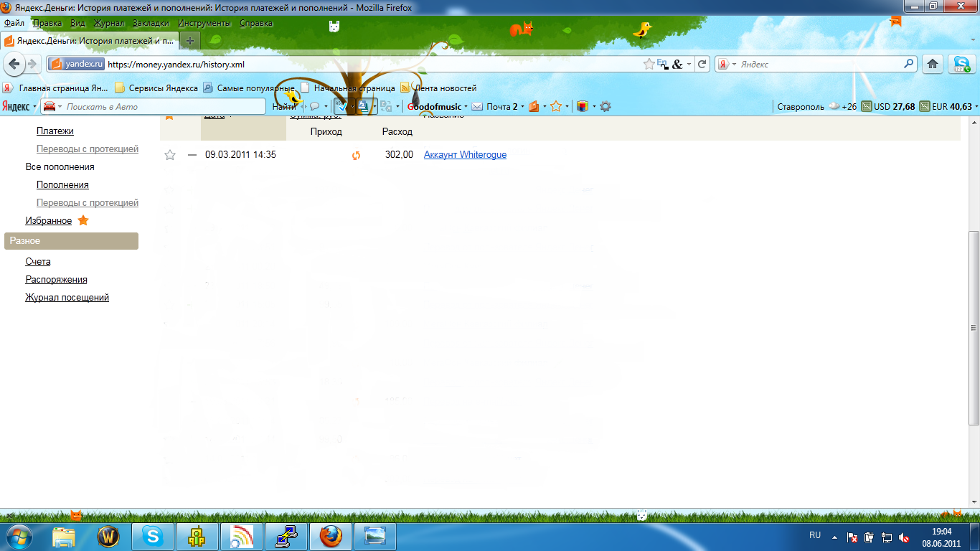This screenshot has height=551, width=980.
Task: Click the spell-check checkmark toolbar icon
Action: tap(342, 107)
